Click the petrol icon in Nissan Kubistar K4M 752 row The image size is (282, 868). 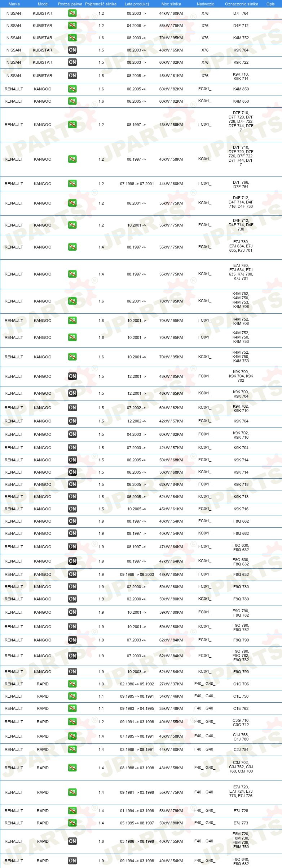[x=72, y=38]
